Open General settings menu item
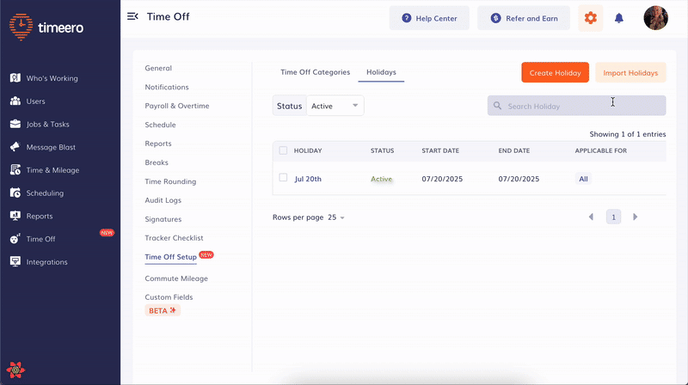The width and height of the screenshot is (688, 385). coord(158,68)
